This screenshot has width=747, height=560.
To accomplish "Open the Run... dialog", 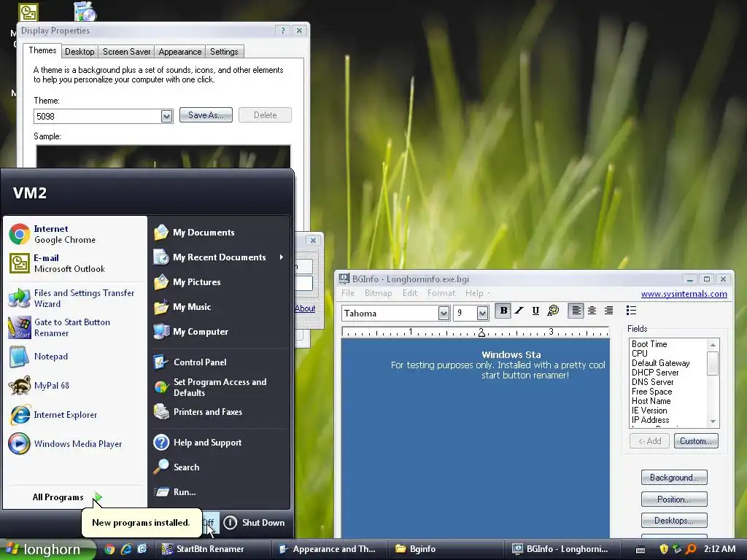I will [219, 492].
